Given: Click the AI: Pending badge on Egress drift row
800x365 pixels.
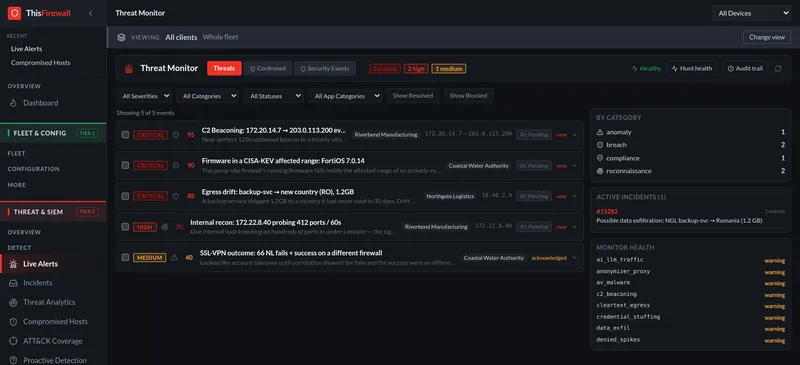Looking at the screenshot, I should coord(534,196).
